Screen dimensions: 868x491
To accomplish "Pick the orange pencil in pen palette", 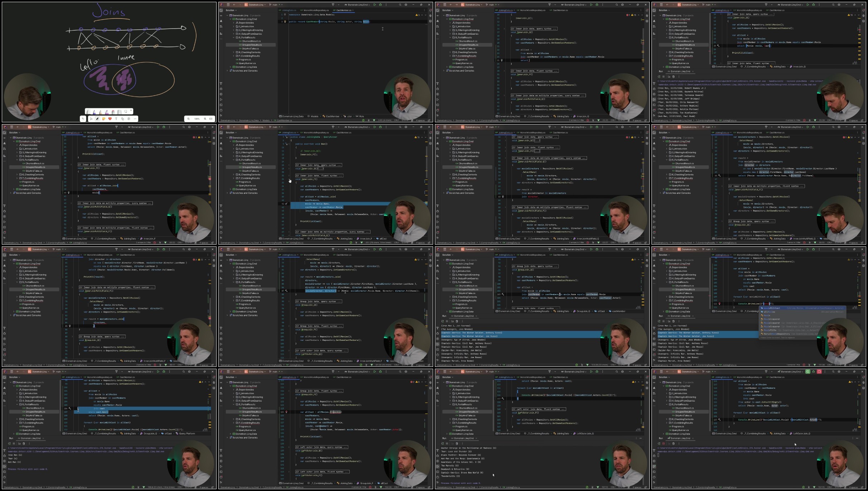I will (x=101, y=112).
